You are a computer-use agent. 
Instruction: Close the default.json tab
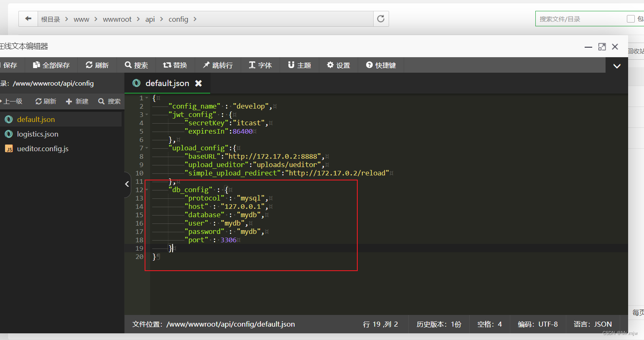click(199, 83)
